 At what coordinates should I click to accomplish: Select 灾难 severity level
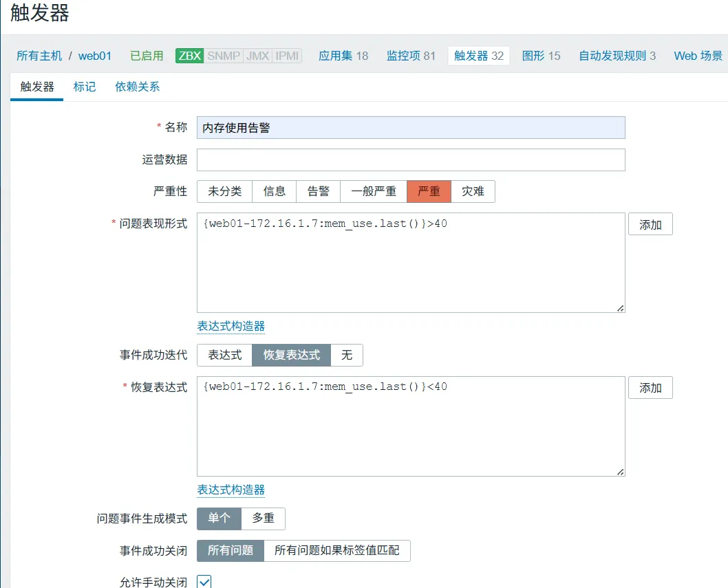click(x=473, y=191)
